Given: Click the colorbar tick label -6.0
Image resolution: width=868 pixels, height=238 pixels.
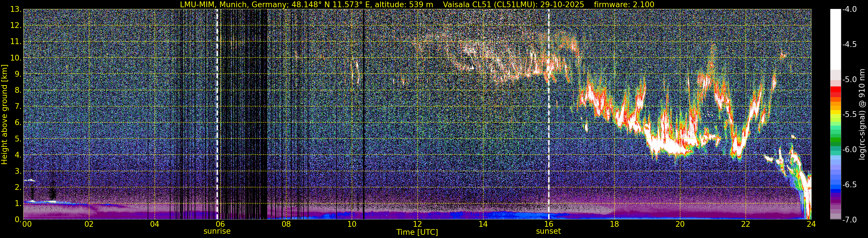Looking at the screenshot, I should coord(849,150).
